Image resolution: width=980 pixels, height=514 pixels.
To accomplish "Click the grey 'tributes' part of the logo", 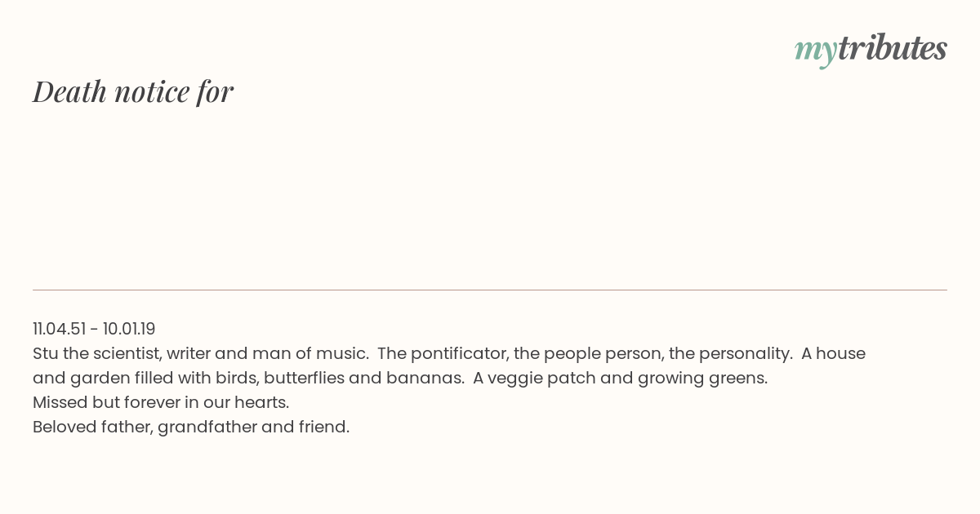I will (x=893, y=48).
